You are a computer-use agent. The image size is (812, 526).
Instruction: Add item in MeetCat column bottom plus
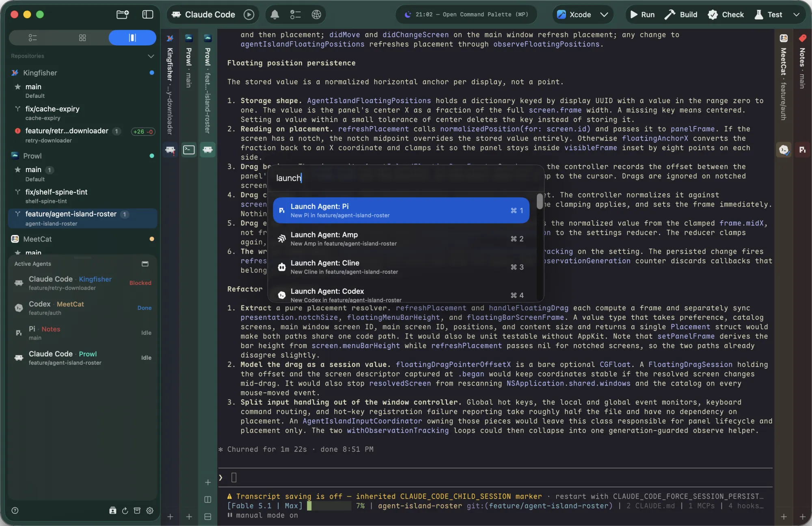(784, 517)
